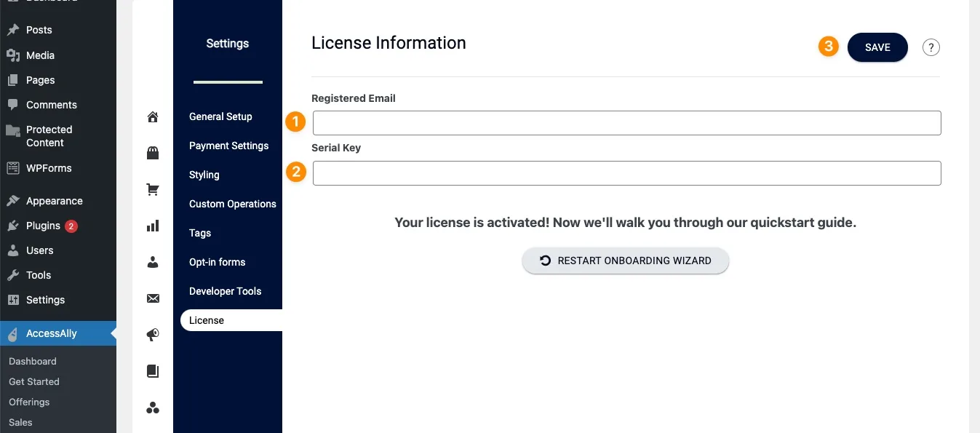Open the book courses icon

(152, 371)
